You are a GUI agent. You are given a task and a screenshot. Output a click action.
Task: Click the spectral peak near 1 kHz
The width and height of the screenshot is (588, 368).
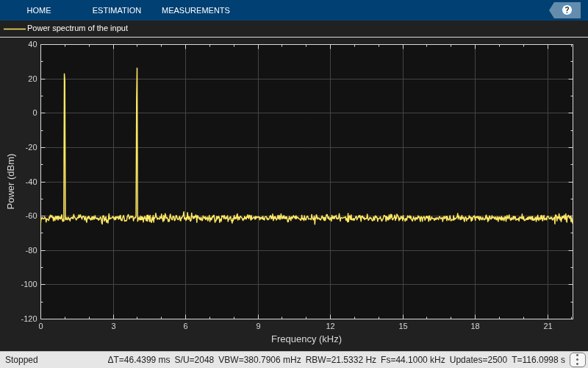pyautogui.click(x=65, y=74)
